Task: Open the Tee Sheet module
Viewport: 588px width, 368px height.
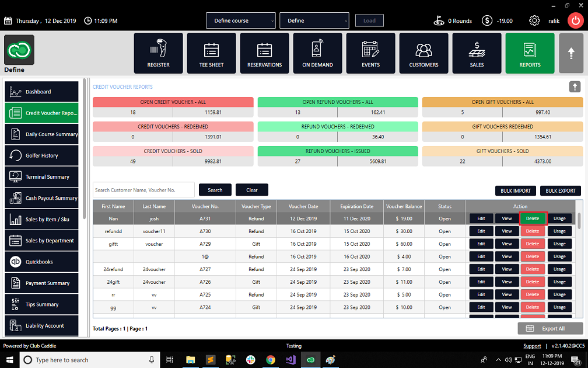Action: [x=212, y=53]
